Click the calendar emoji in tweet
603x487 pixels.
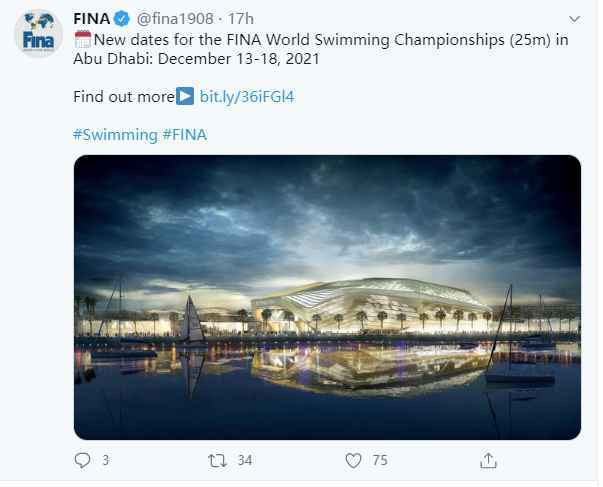click(83, 39)
